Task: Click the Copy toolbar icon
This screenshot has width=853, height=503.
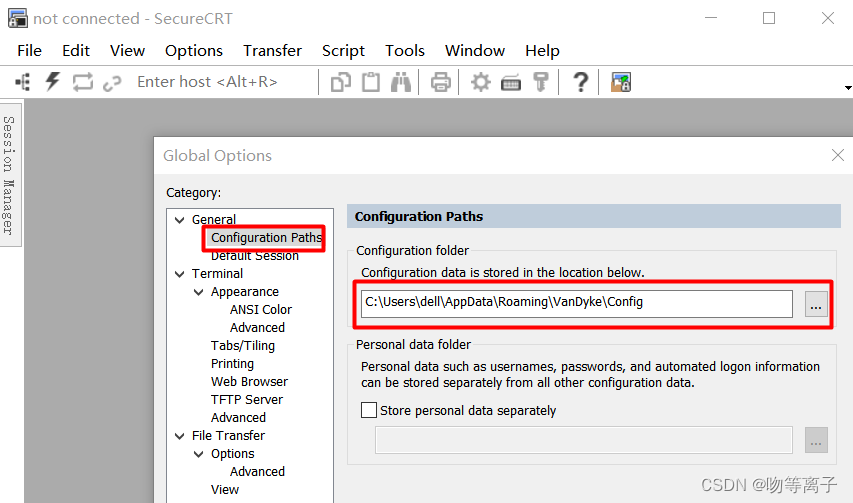Action: [341, 82]
